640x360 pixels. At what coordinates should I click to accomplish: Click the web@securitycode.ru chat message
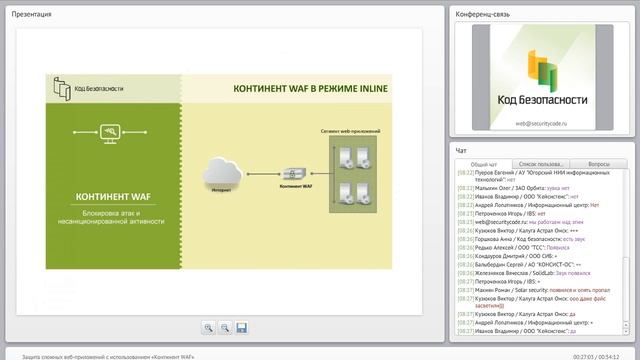[521, 222]
